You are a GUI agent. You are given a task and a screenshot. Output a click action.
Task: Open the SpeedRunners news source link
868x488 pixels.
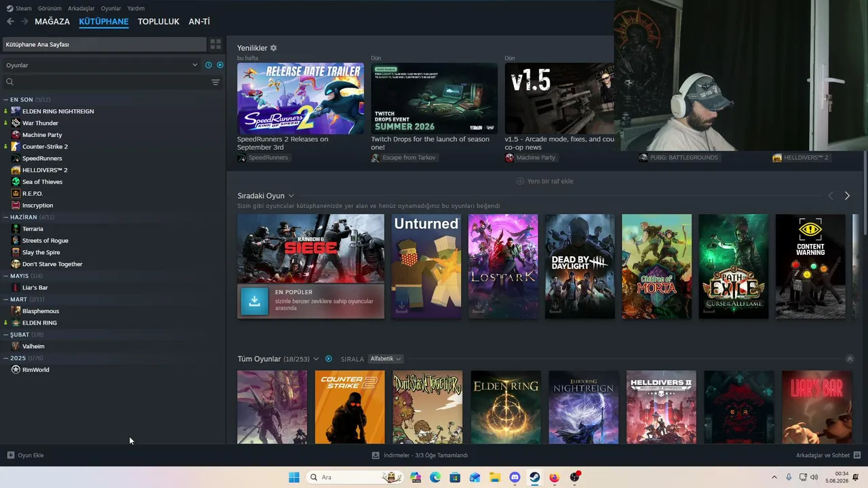click(262, 157)
